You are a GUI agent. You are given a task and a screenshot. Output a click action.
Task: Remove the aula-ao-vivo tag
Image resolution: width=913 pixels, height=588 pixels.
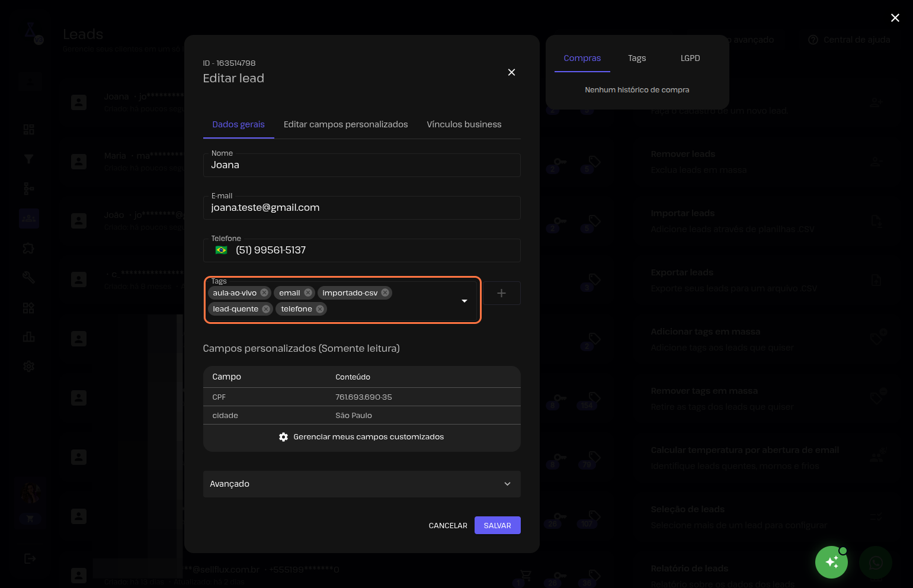pyautogui.click(x=264, y=293)
